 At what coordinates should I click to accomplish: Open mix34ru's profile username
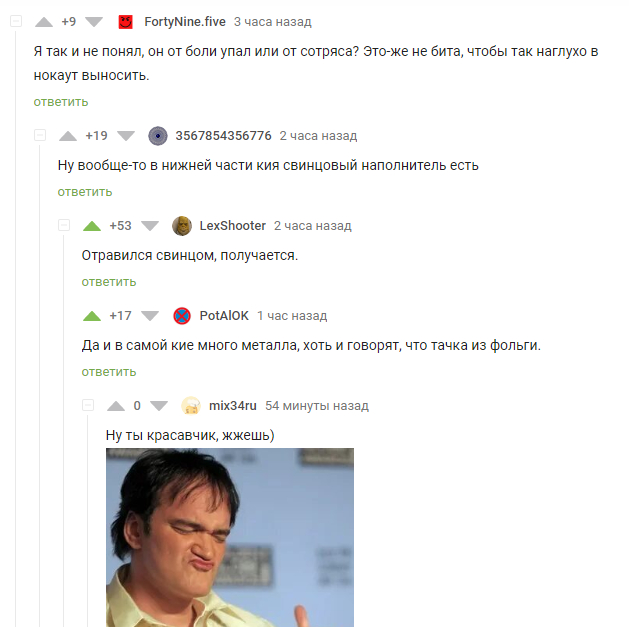point(233,406)
